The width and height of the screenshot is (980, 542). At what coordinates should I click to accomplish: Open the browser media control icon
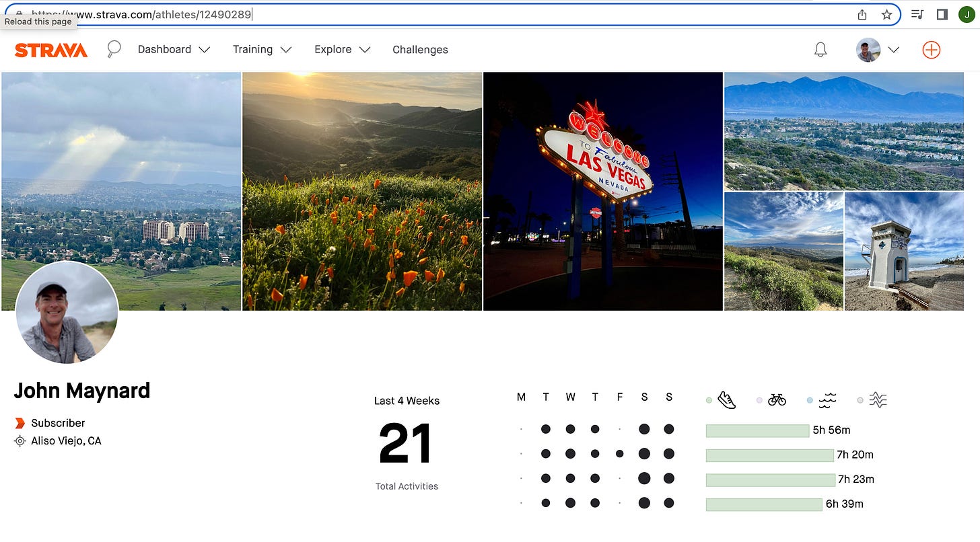(x=917, y=14)
